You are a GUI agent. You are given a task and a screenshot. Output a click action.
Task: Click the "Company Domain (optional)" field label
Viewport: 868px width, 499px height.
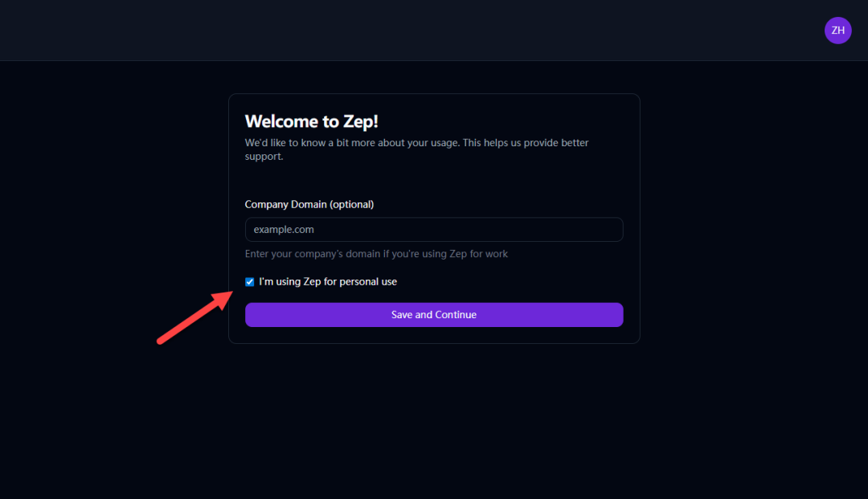coord(309,204)
